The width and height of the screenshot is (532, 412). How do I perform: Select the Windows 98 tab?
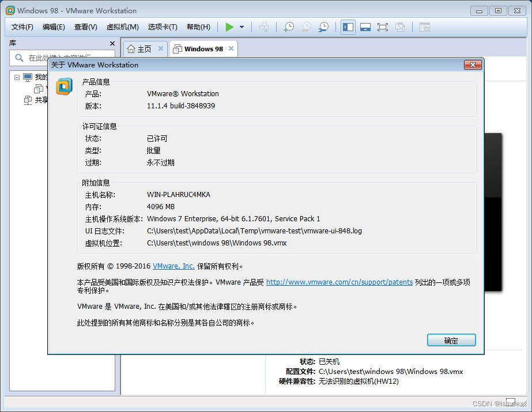203,49
